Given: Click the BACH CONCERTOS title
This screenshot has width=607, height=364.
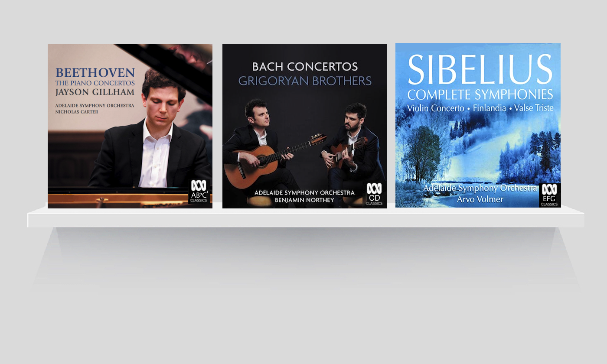Looking at the screenshot, I should point(305,67).
